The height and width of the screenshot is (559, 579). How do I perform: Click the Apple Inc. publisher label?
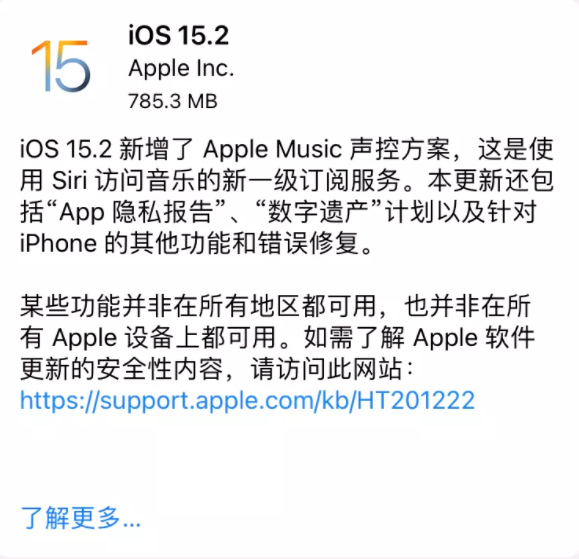click(x=181, y=68)
